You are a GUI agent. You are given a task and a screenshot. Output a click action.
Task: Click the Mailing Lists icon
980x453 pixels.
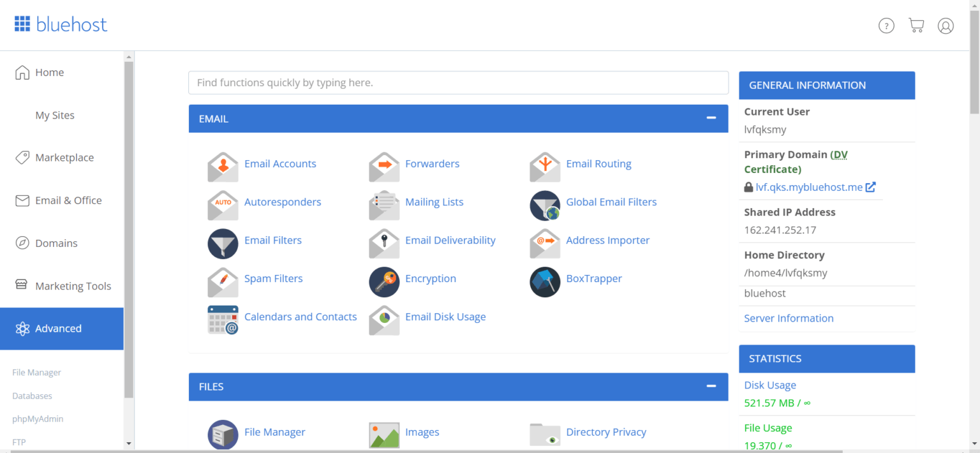tap(383, 205)
